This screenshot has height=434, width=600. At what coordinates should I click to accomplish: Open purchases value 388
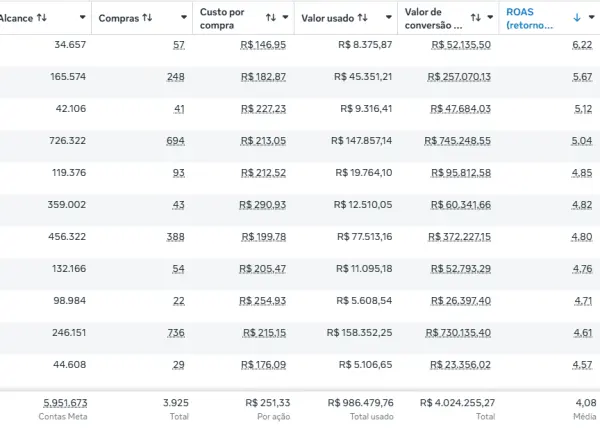pos(176,237)
